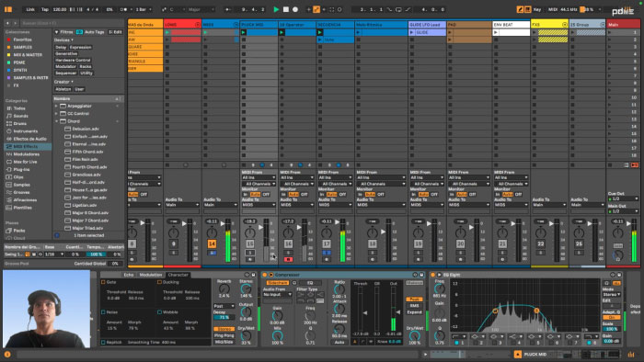Go forward in browser history arrow
Screen dimensions: 644x362
(x=16, y=23)
